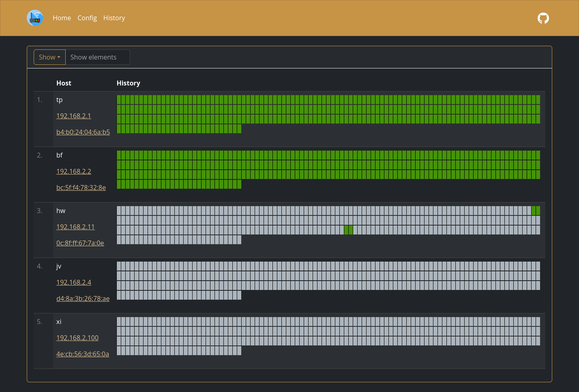Open the 192.168.2.11 link for host hw

click(x=75, y=227)
